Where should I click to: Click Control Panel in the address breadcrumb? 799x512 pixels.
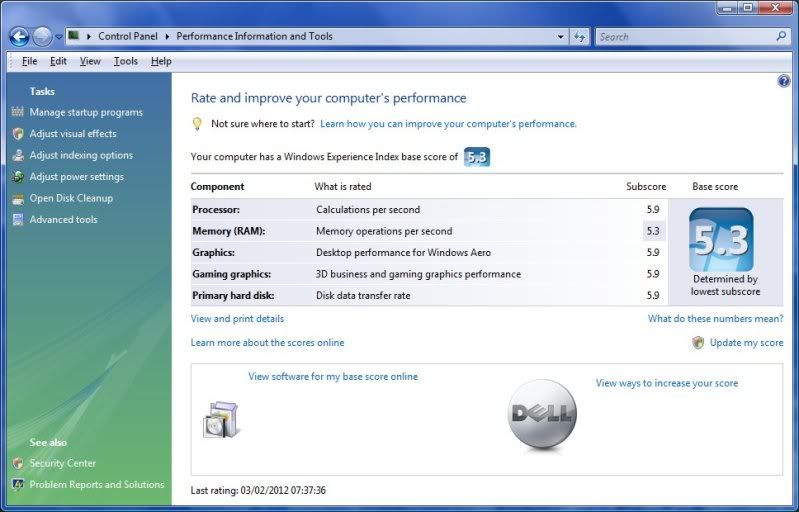tap(128, 36)
